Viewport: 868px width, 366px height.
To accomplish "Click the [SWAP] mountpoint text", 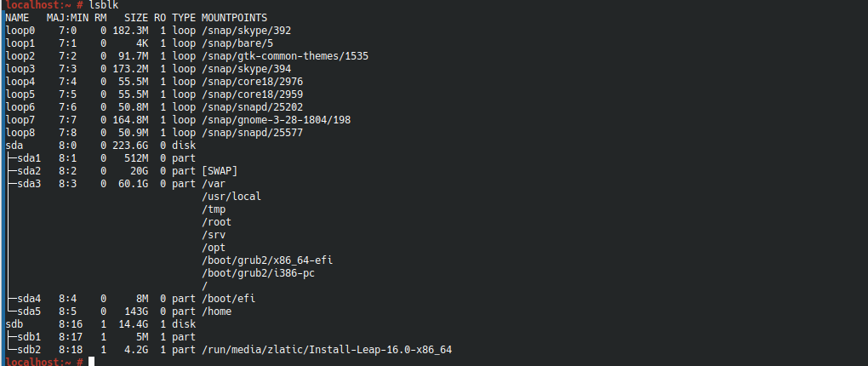I will 220,170.
